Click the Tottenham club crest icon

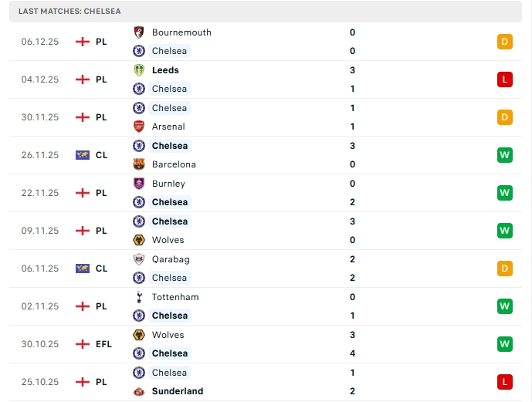coord(139,297)
